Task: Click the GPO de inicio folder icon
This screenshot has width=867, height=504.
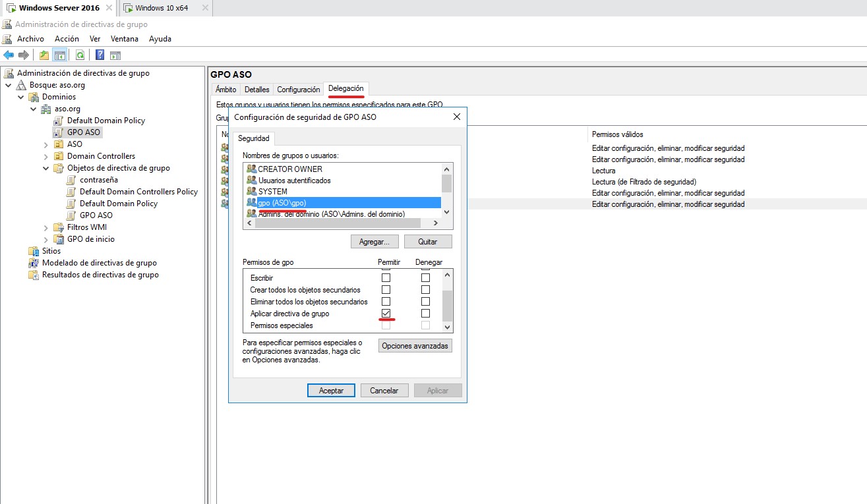Action: pos(59,239)
